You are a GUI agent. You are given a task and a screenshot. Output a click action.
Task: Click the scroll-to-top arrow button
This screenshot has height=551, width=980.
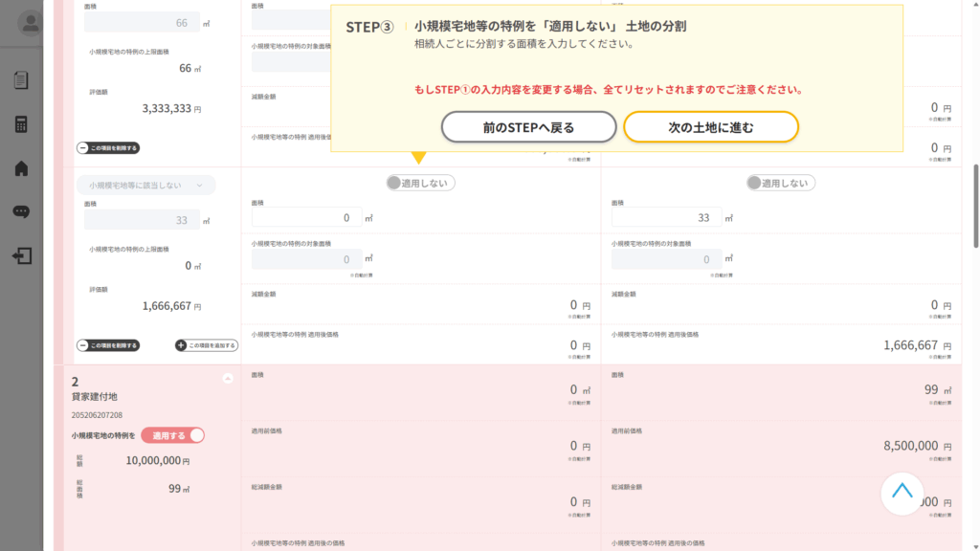(902, 494)
